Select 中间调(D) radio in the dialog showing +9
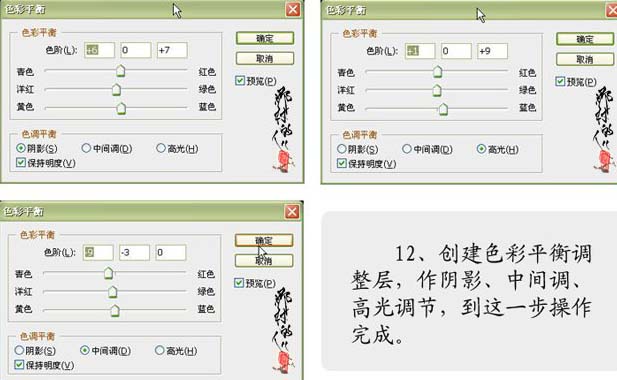This screenshot has width=617, height=380. tap(407, 149)
